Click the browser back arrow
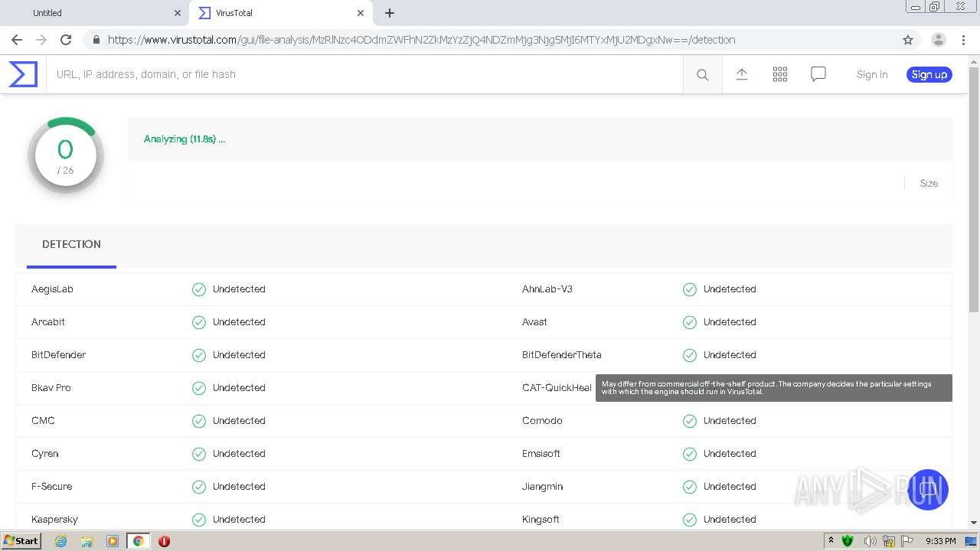This screenshot has height=551, width=980. point(17,40)
